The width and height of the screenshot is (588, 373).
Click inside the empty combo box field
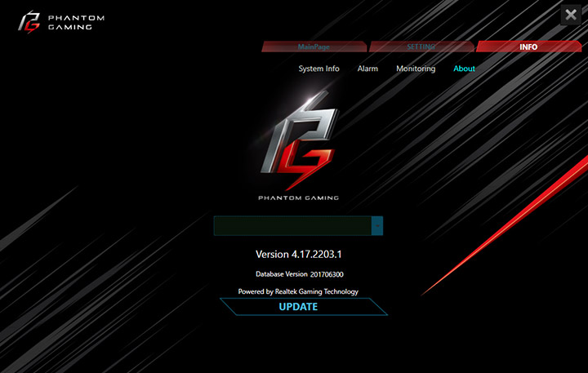(x=292, y=225)
